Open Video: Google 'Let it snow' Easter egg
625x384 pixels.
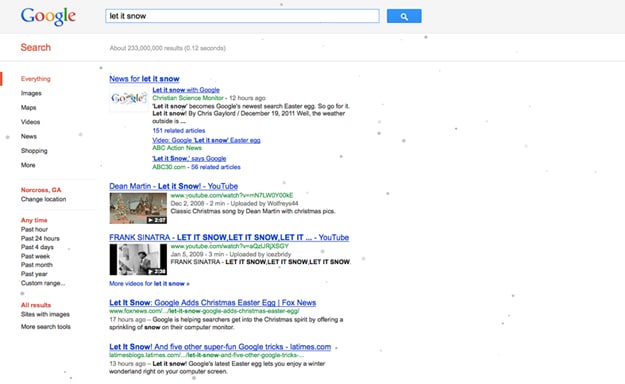coord(206,140)
